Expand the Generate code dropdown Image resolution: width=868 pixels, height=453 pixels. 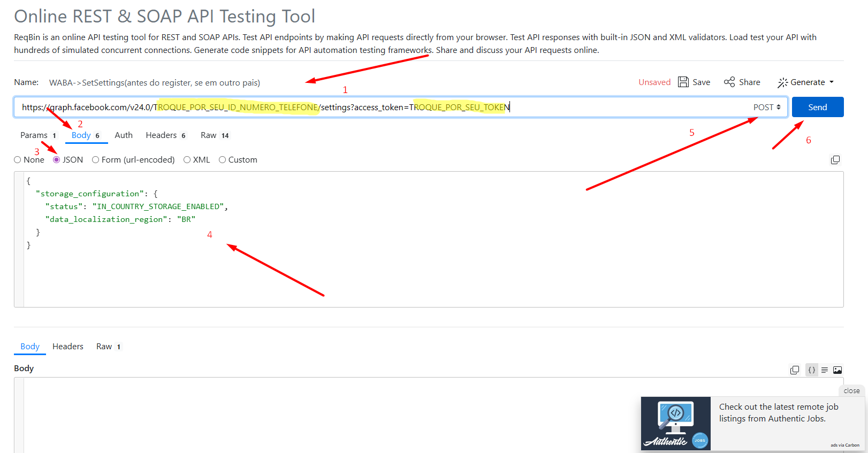pos(806,82)
